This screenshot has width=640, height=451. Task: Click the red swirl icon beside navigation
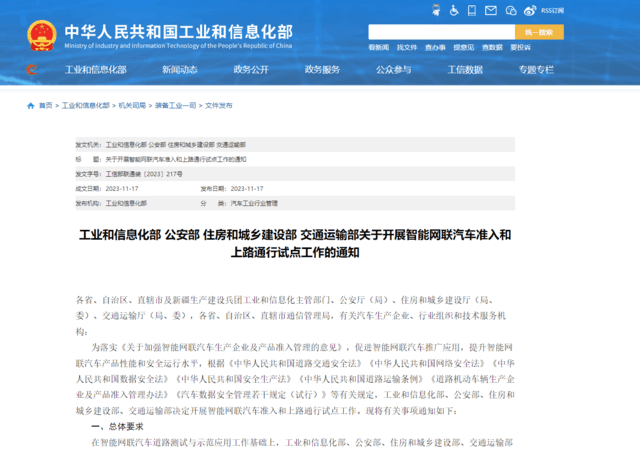31,70
